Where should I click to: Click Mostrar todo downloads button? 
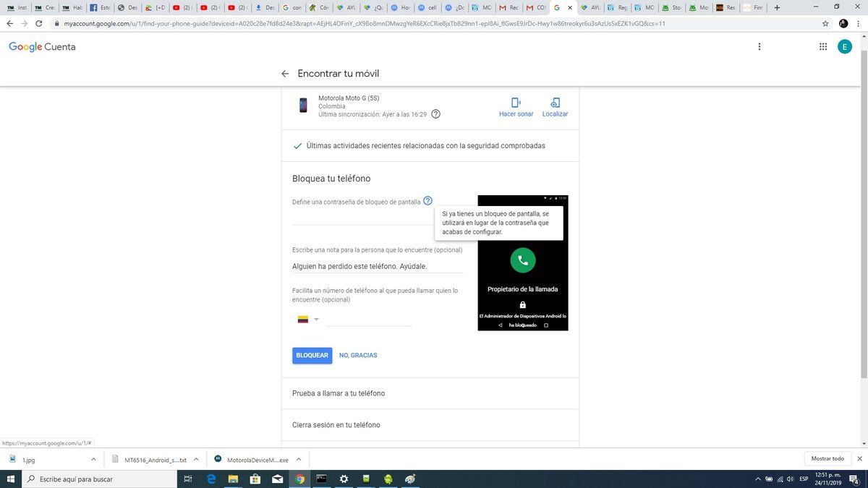coord(827,459)
